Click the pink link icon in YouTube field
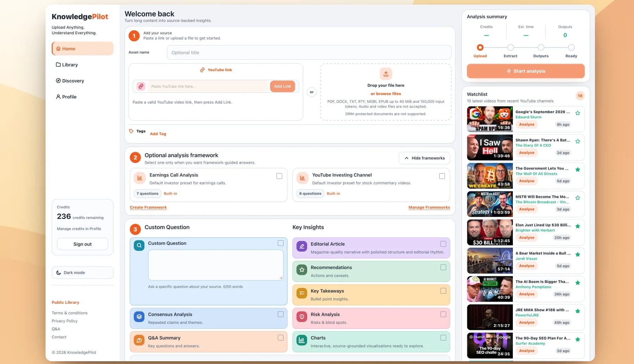This screenshot has width=634, height=364. [141, 86]
